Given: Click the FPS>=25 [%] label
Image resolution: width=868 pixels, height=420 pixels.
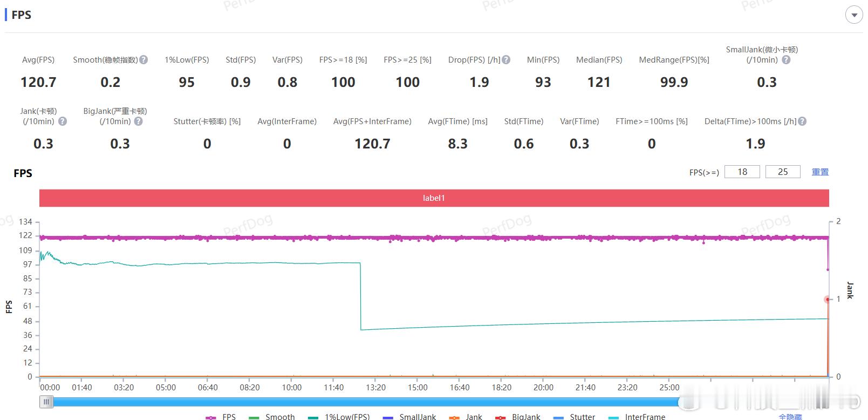Looking at the screenshot, I should pos(408,60).
